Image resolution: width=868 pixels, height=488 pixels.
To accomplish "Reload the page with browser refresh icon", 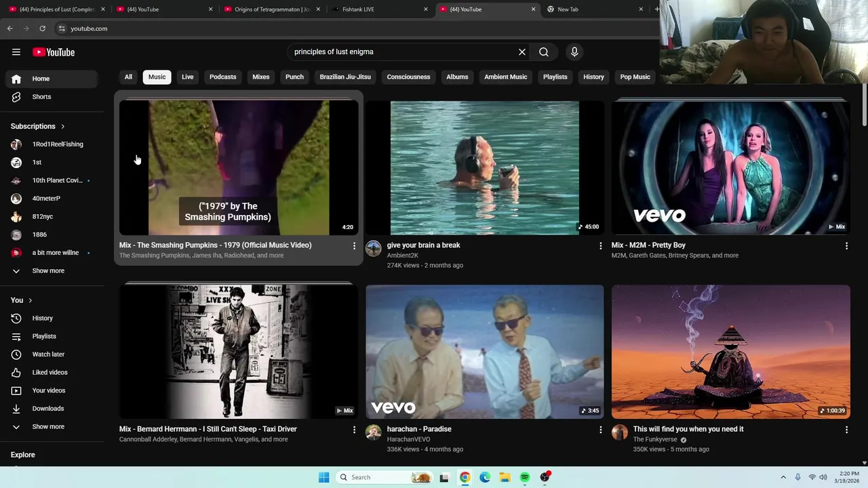I will click(42, 28).
